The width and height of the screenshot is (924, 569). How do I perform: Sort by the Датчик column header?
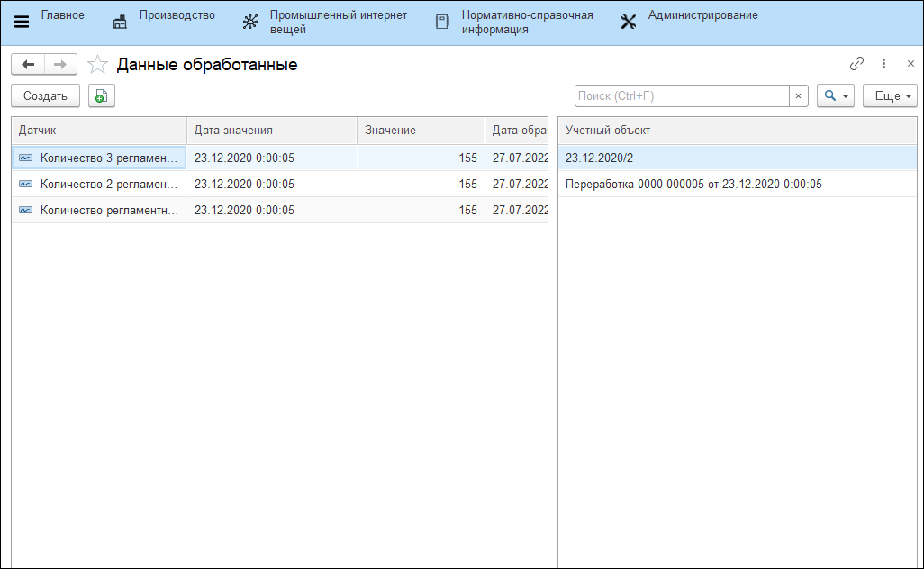97,131
